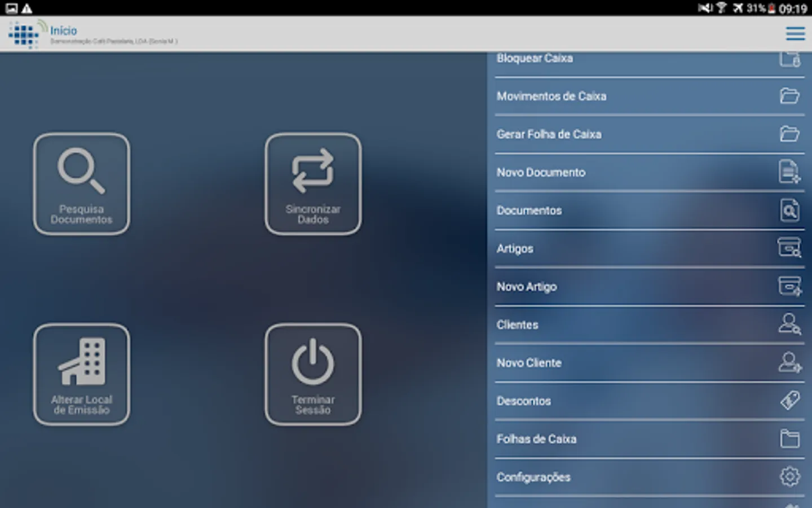Open Configurações menu entry

649,477
